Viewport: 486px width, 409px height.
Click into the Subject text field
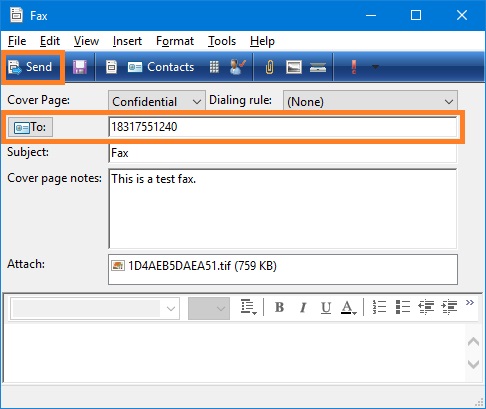coord(283,153)
